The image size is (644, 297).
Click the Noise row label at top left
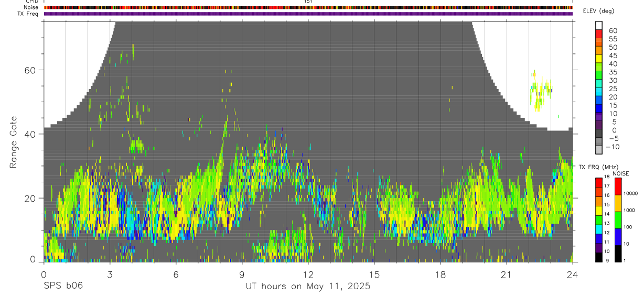pyautogui.click(x=31, y=7)
